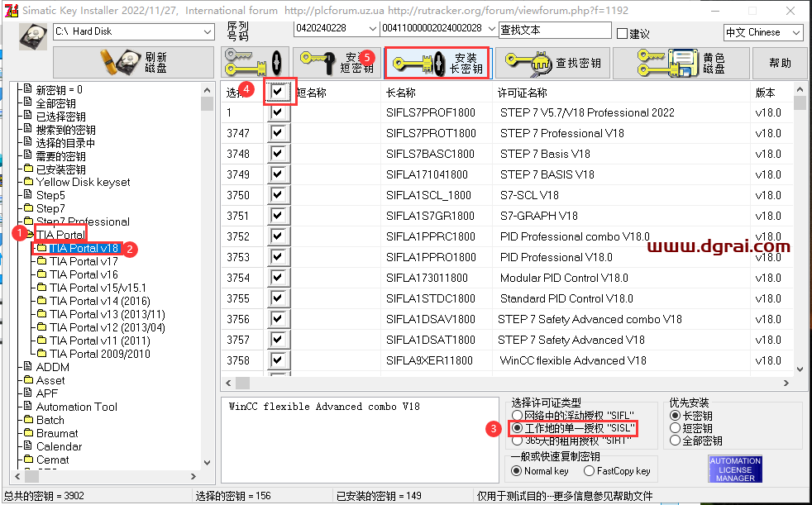Click the 安装长密钥 install long key button
Screen dimensions: 812x505
coord(437,63)
